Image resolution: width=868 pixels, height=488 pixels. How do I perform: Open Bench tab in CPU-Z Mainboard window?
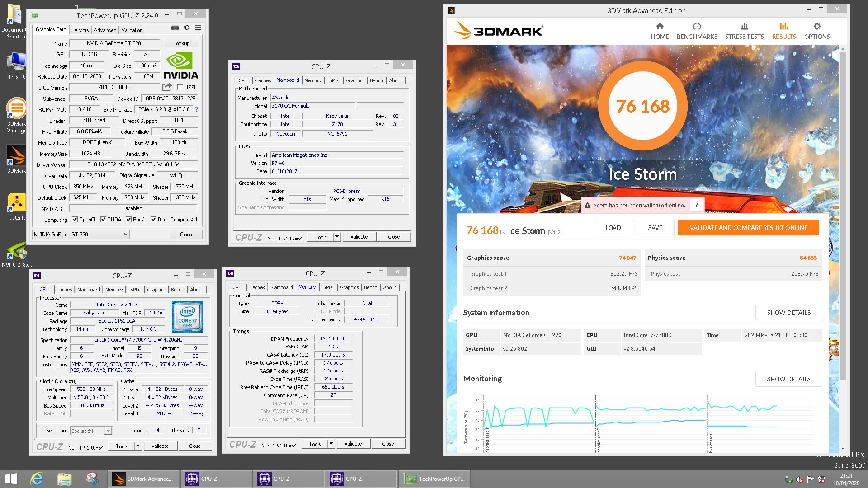tap(377, 80)
